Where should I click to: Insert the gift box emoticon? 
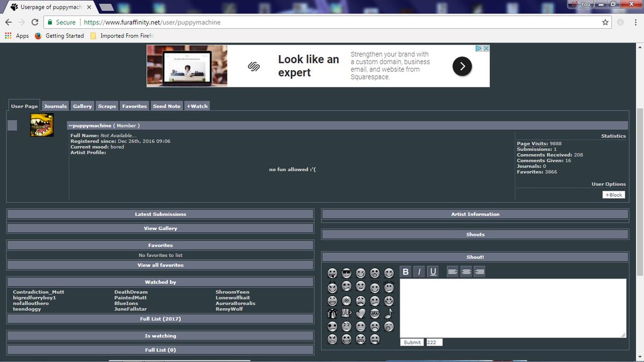coord(333,313)
